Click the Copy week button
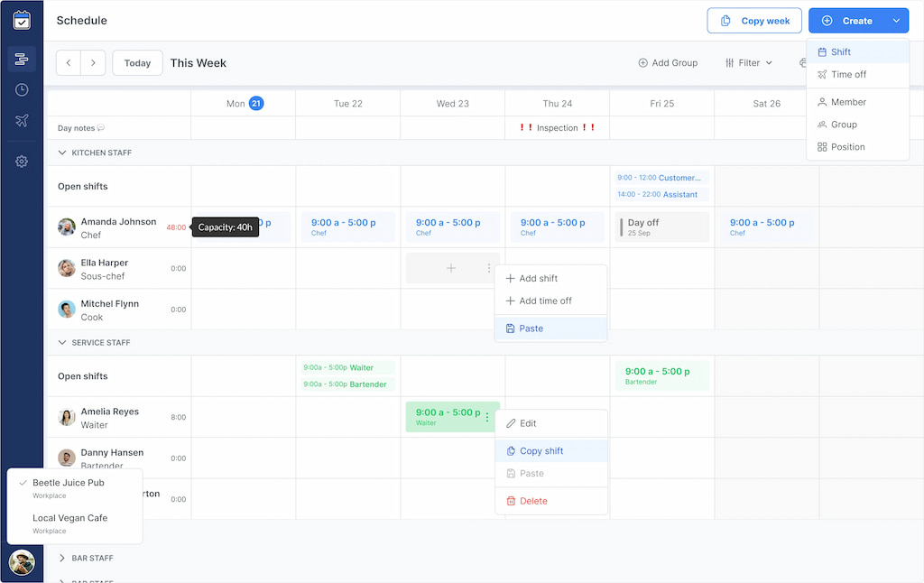The image size is (924, 583). (x=754, y=20)
